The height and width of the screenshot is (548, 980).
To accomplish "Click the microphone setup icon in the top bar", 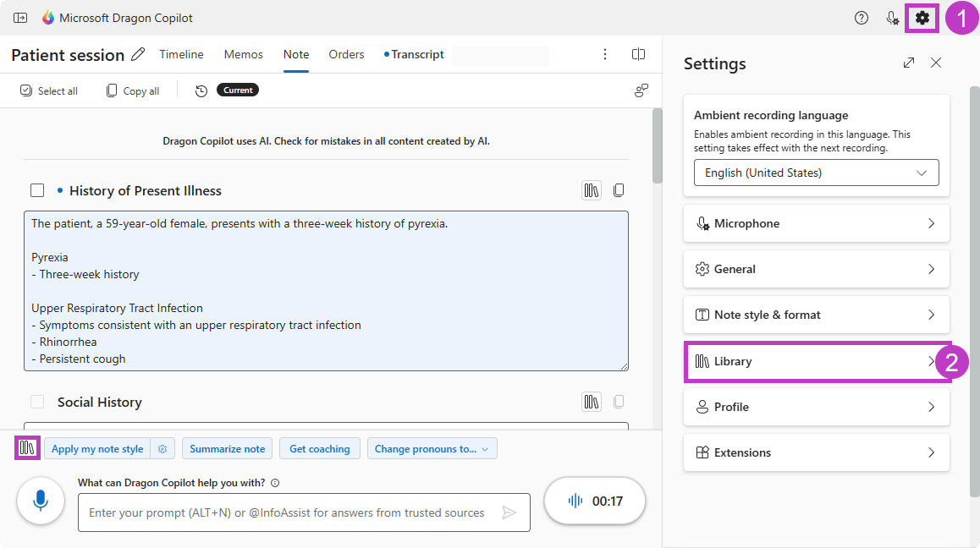I will click(x=892, y=17).
